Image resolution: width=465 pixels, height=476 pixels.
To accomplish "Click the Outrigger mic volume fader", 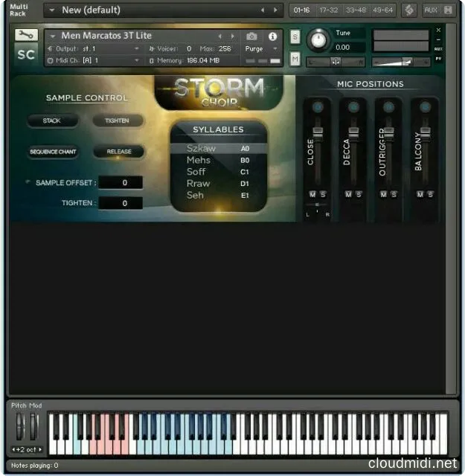I will coord(388,132).
